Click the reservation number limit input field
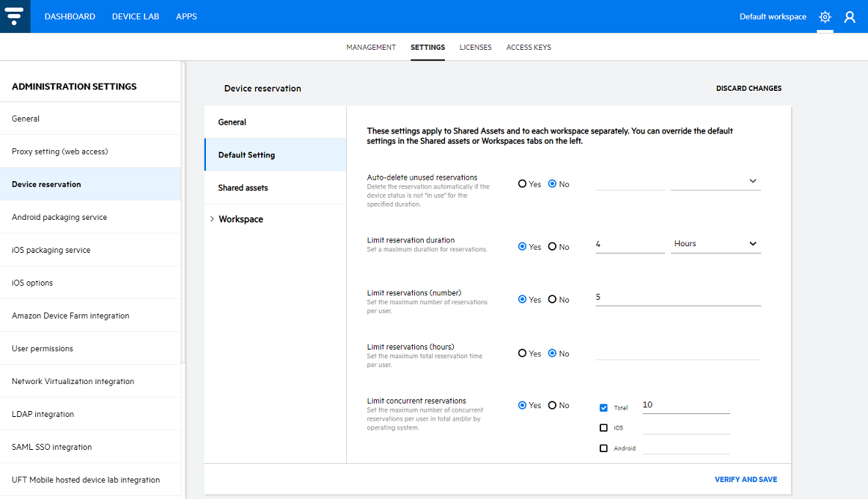 pyautogui.click(x=677, y=297)
